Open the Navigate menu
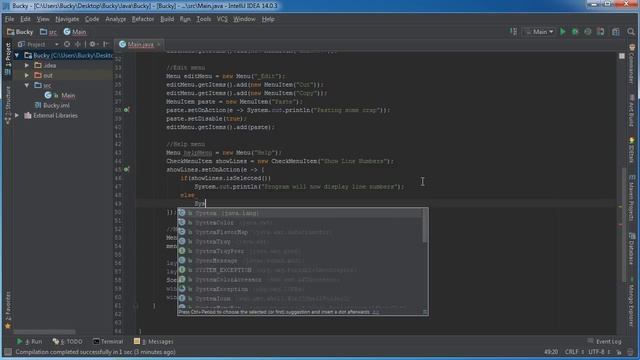Image resolution: width=640 pixels, height=360 pixels. [x=67, y=19]
